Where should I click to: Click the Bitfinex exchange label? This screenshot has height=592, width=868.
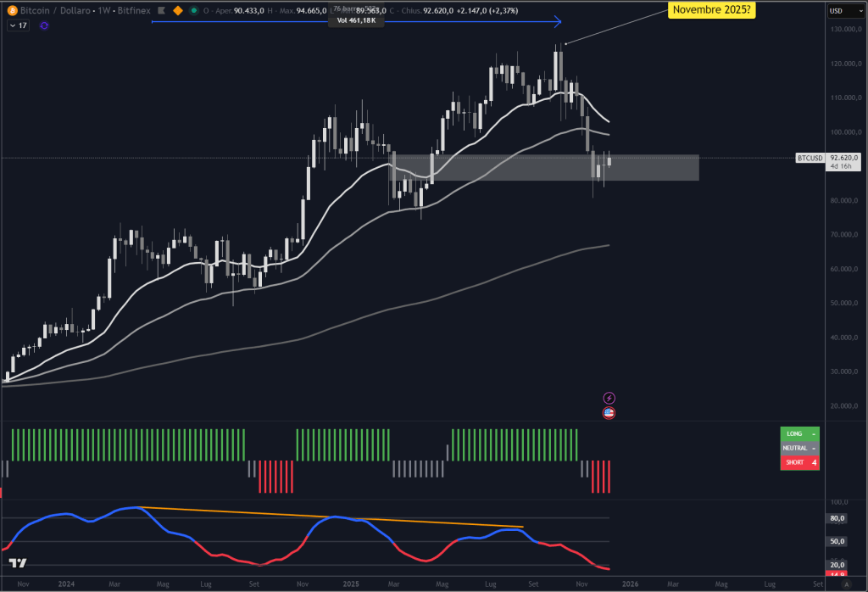point(134,10)
